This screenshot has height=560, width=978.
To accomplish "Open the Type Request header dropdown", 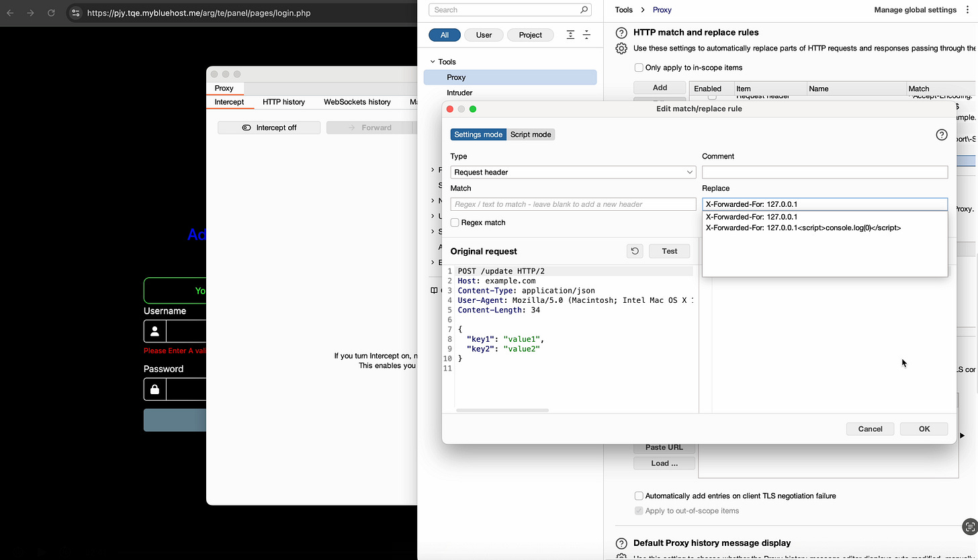I will 573,173.
